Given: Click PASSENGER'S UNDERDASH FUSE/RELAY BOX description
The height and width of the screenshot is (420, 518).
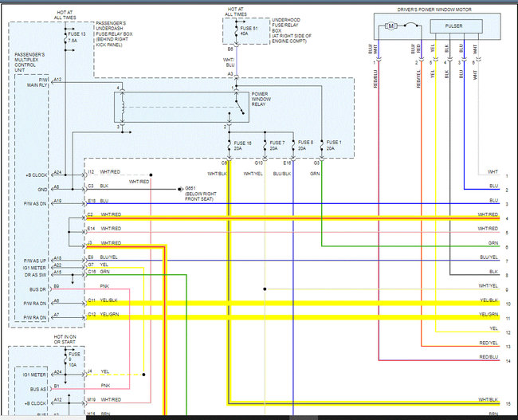Looking at the screenshot, I should click(x=114, y=33).
